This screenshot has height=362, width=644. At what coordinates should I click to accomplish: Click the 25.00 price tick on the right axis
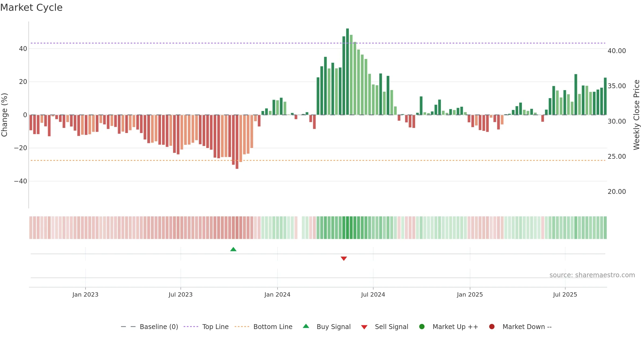pos(617,156)
